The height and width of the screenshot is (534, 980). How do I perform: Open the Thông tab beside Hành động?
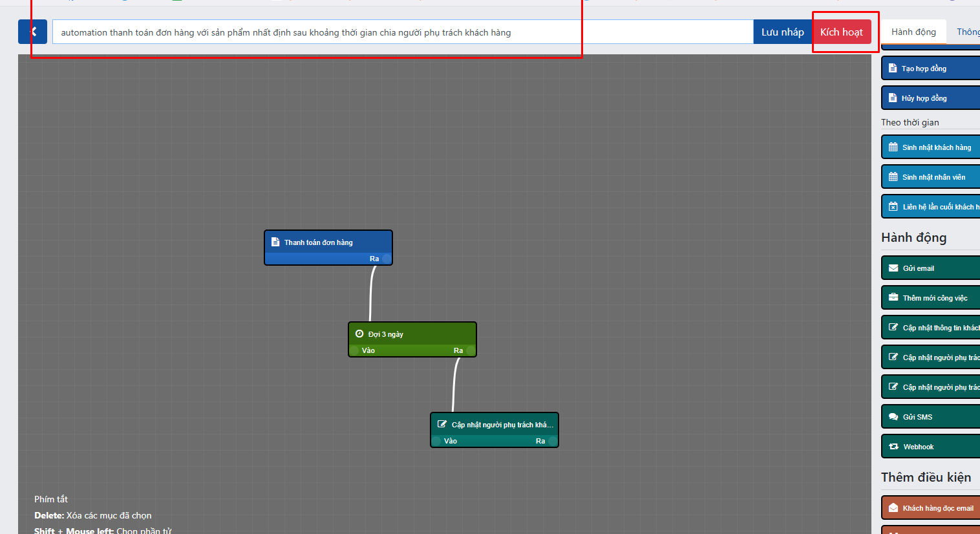[968, 32]
